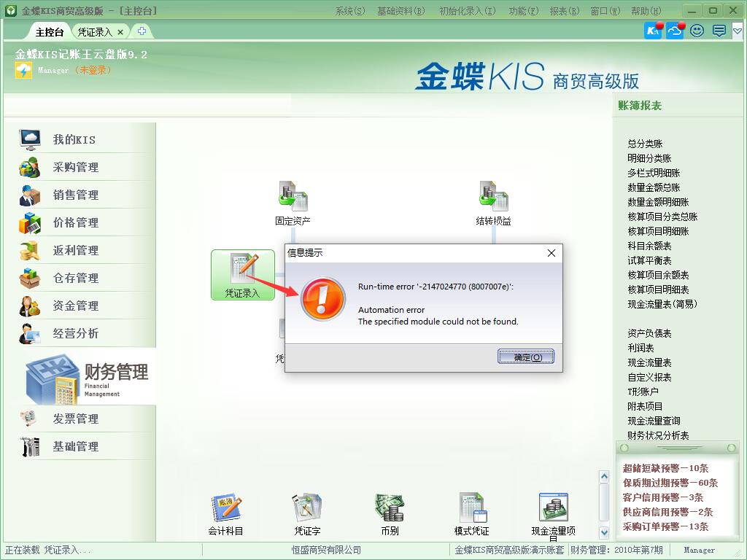Open the 结转损益 icon
Image resolution: width=747 pixels, height=560 pixels.
(x=494, y=203)
